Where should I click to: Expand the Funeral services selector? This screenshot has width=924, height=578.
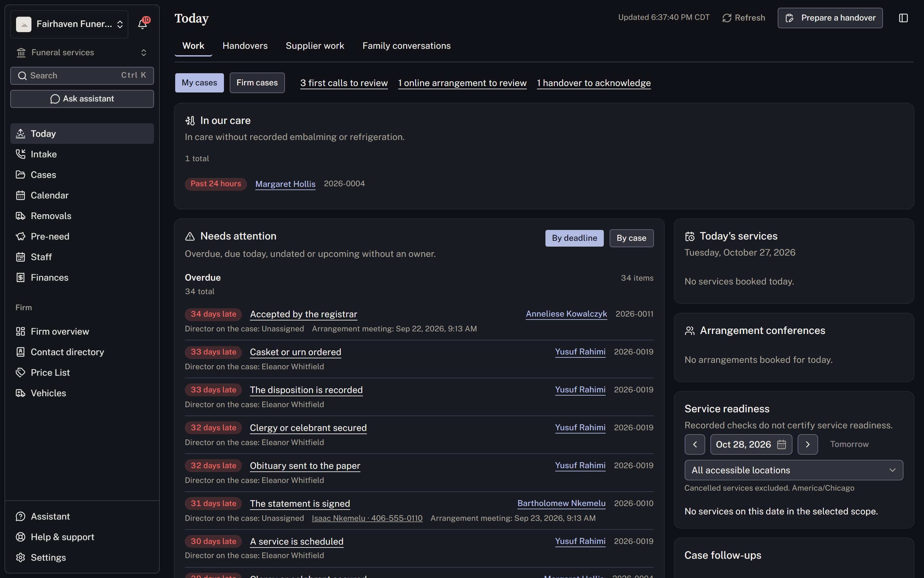click(x=82, y=52)
